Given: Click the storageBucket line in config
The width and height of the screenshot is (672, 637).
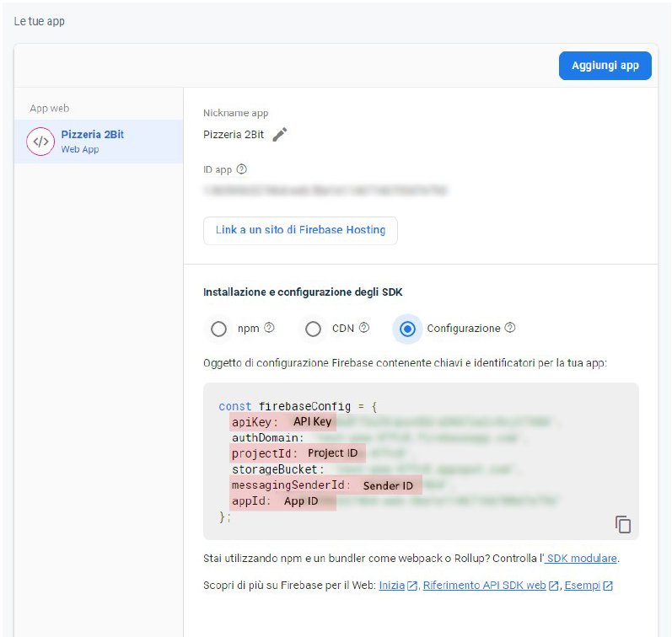Looking at the screenshot, I should click(377, 469).
